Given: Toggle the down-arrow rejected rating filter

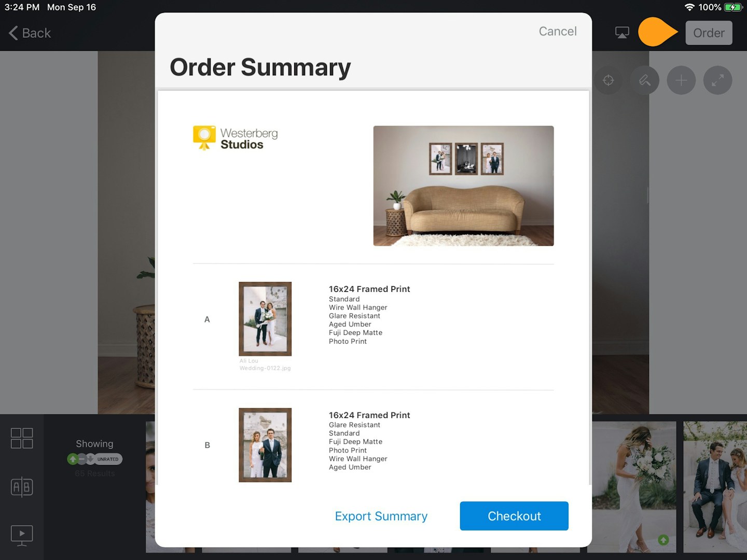Looking at the screenshot, I should pyautogui.click(x=90, y=459).
